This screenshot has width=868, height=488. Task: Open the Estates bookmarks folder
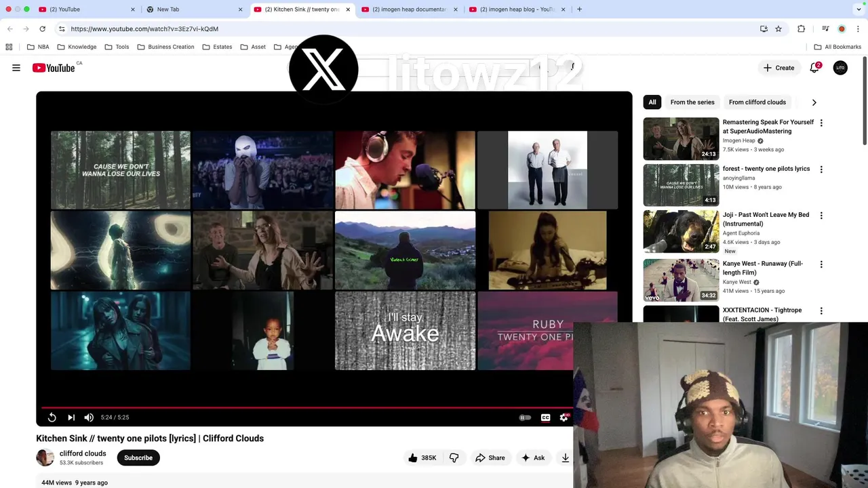point(217,47)
